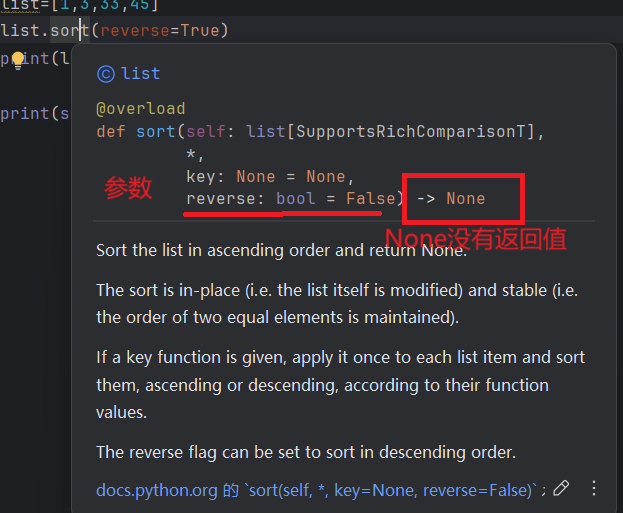This screenshot has width=623, height=513.
Task: Click the @overload decorator text
Action: point(141,108)
